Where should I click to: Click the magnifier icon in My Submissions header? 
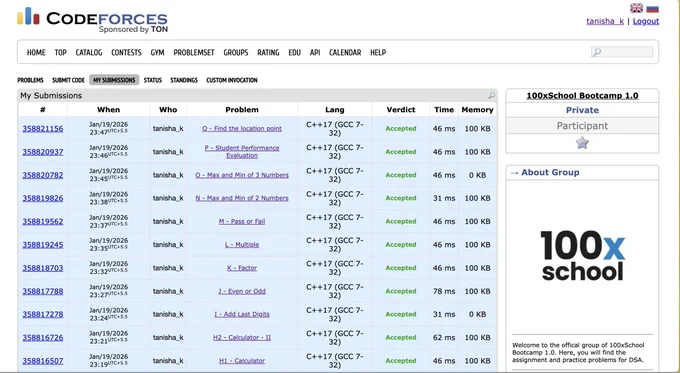click(x=492, y=95)
